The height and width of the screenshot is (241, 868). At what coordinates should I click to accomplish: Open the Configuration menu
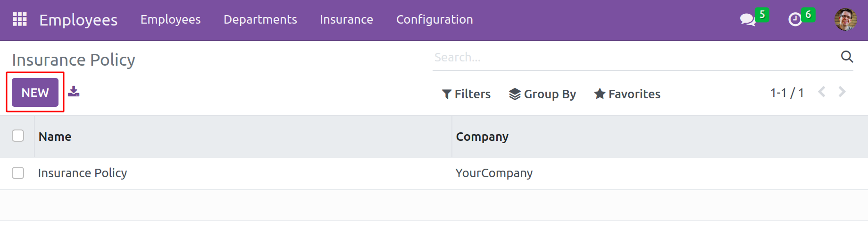coord(434,19)
